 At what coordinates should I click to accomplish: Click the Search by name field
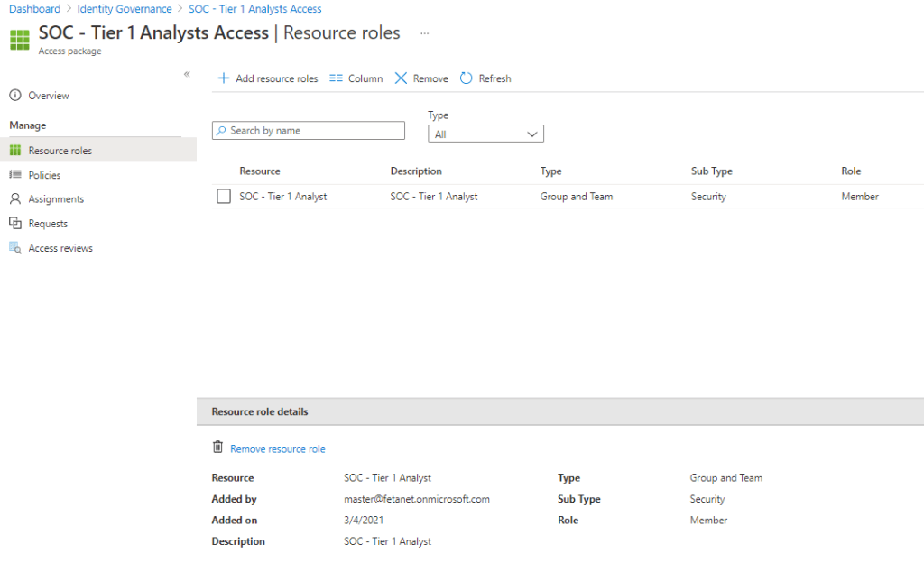tap(309, 131)
